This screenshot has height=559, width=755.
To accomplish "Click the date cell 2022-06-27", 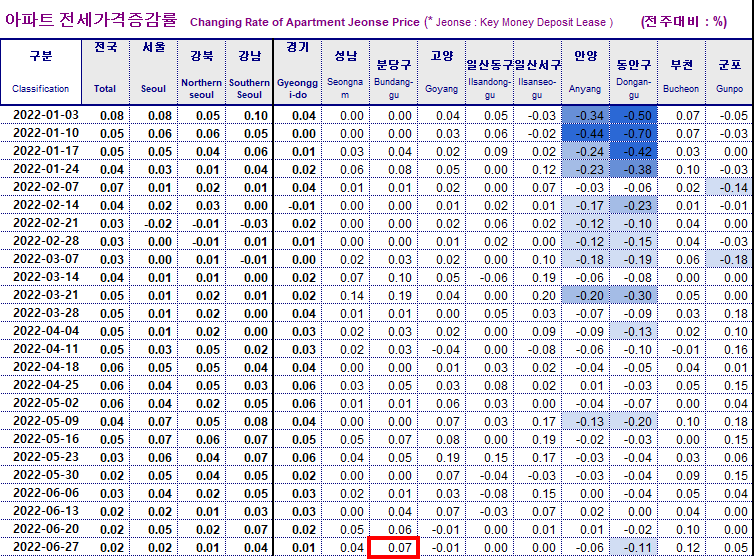I will [46, 547].
